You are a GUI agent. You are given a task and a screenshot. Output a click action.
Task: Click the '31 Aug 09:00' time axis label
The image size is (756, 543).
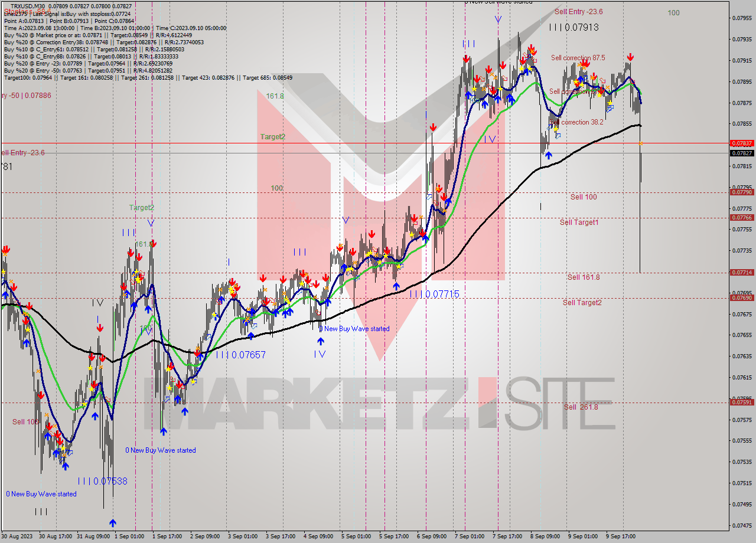pos(94,537)
